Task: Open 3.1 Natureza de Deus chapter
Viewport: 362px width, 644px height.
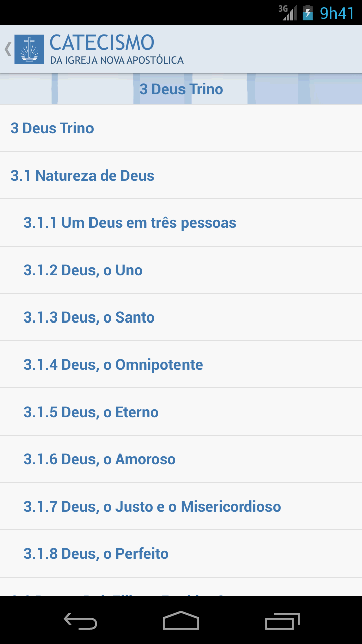Action: [181, 176]
